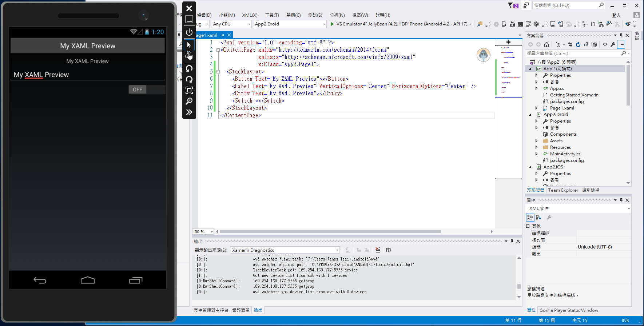Toggle pin on Page1.xaml tab
The width and height of the screenshot is (644, 326).
coord(222,35)
